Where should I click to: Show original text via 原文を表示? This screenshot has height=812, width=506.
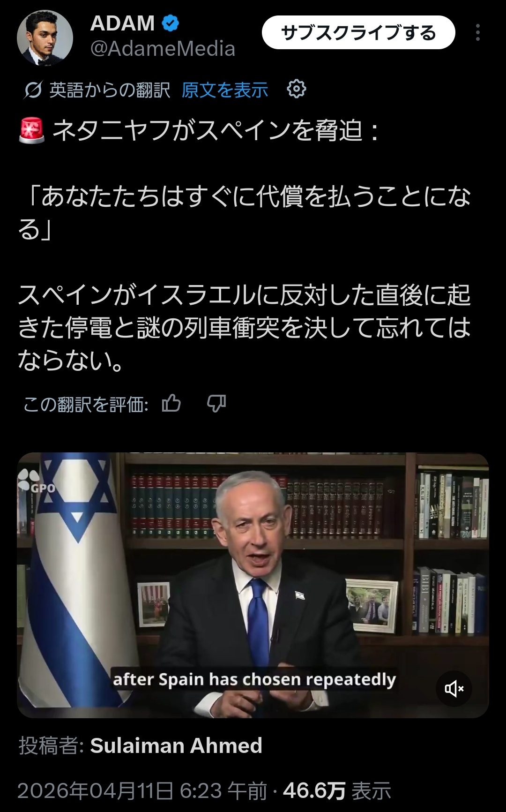(225, 90)
